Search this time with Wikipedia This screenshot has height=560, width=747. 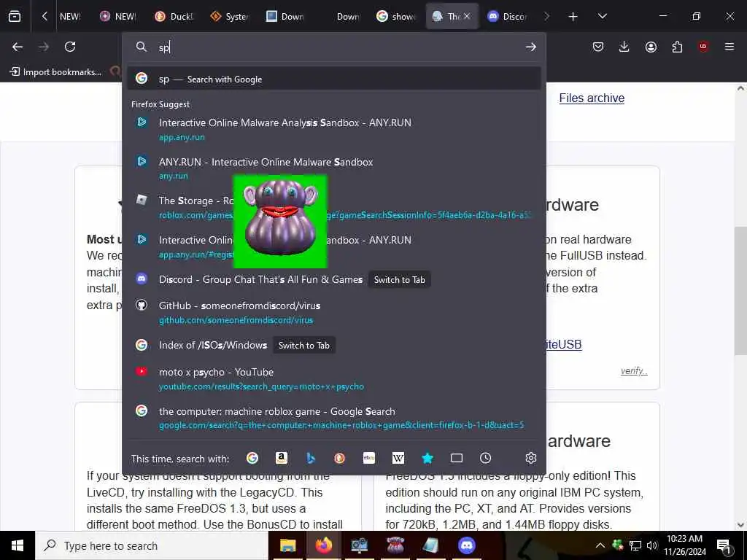tap(398, 458)
